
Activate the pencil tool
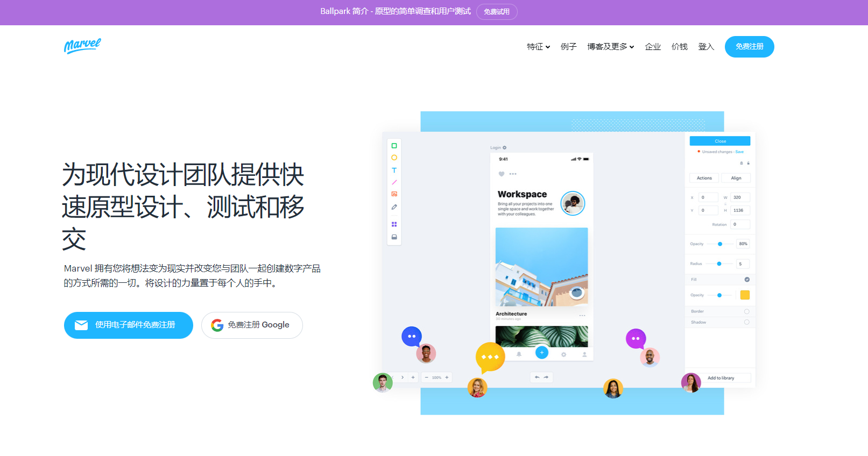click(394, 207)
